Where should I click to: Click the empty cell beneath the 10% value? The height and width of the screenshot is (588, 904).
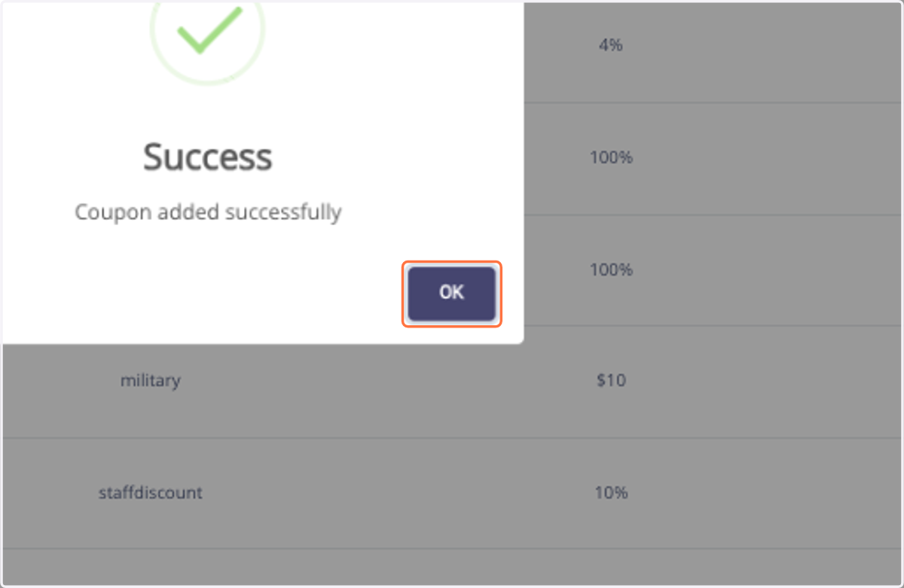(611, 567)
